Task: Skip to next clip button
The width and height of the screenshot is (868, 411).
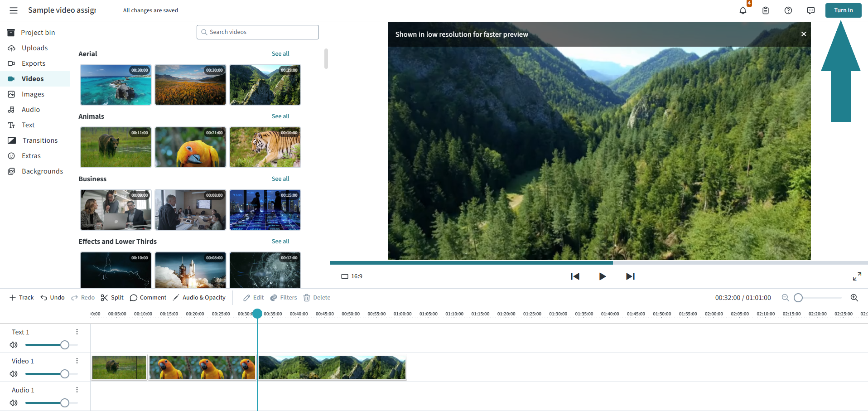Action: coord(630,276)
